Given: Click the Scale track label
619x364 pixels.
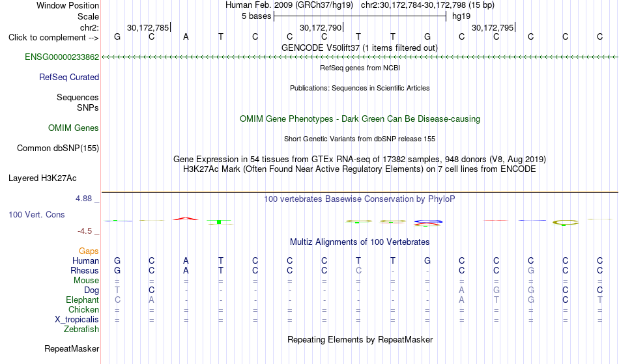Looking at the screenshot, I should [x=88, y=16].
